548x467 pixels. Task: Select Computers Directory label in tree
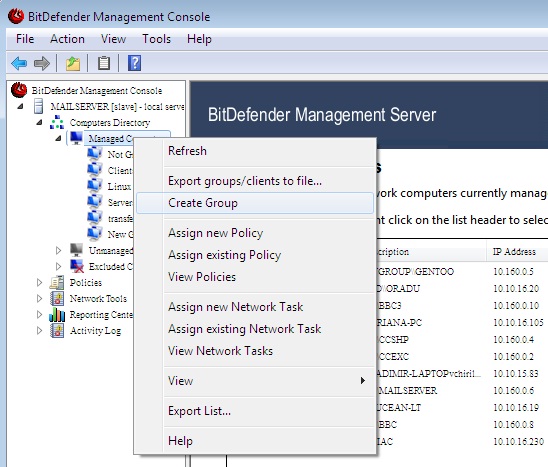110,122
